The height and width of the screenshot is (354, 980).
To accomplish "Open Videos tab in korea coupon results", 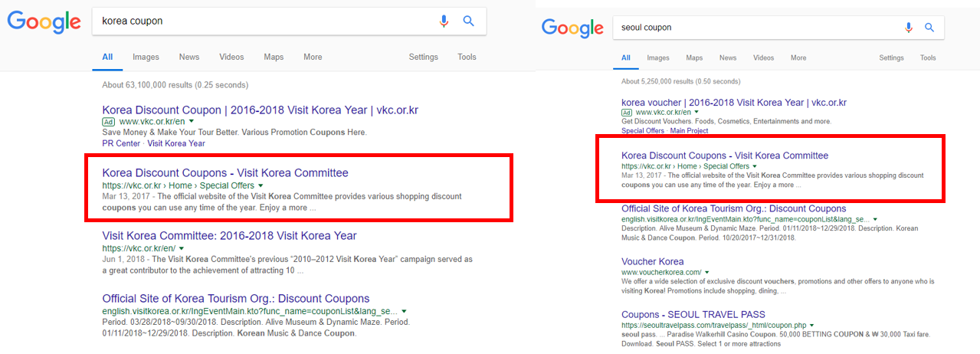I will coord(231,57).
